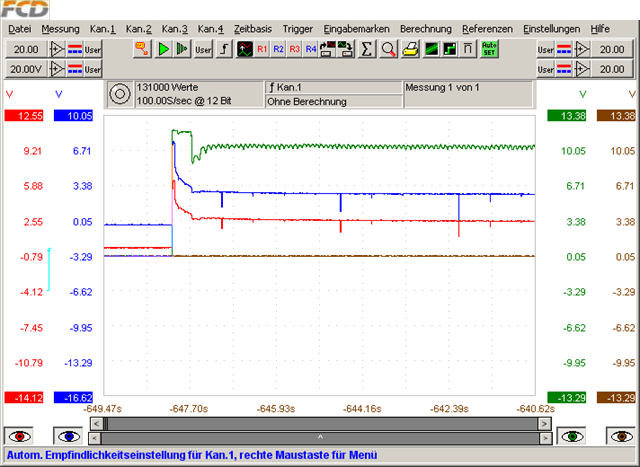Select the R1 reference icon
Screen dimensions: 640x467
click(262, 48)
